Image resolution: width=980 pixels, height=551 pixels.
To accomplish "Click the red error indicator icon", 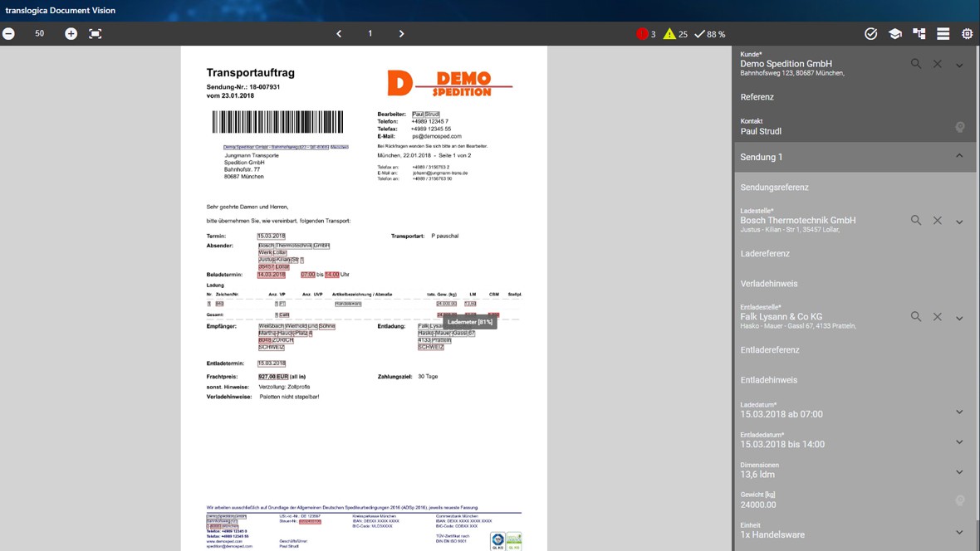I will pos(642,34).
